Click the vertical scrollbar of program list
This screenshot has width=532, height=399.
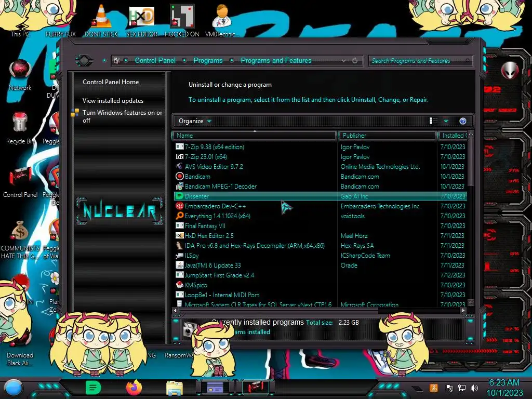[471, 162]
